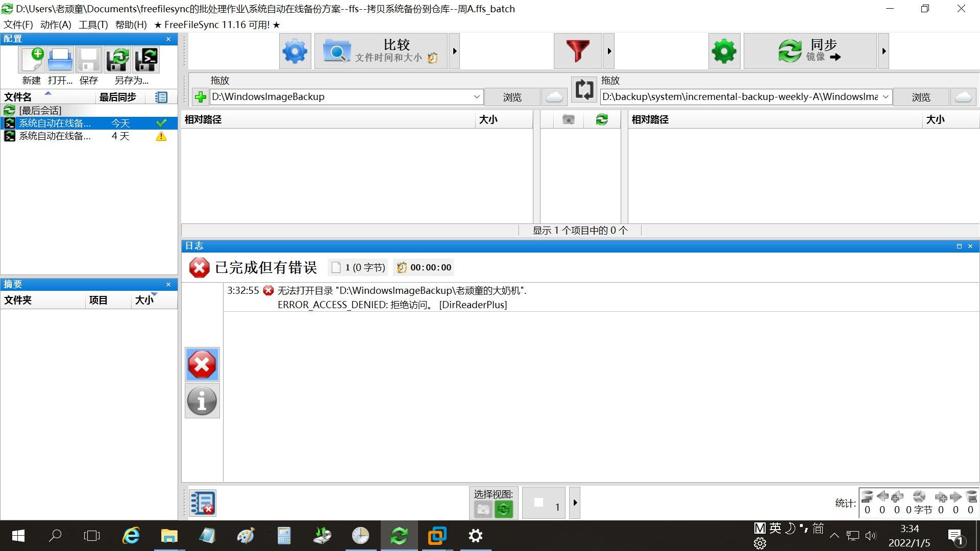
Task: Start comparison with 比较 button
Action: 381,51
